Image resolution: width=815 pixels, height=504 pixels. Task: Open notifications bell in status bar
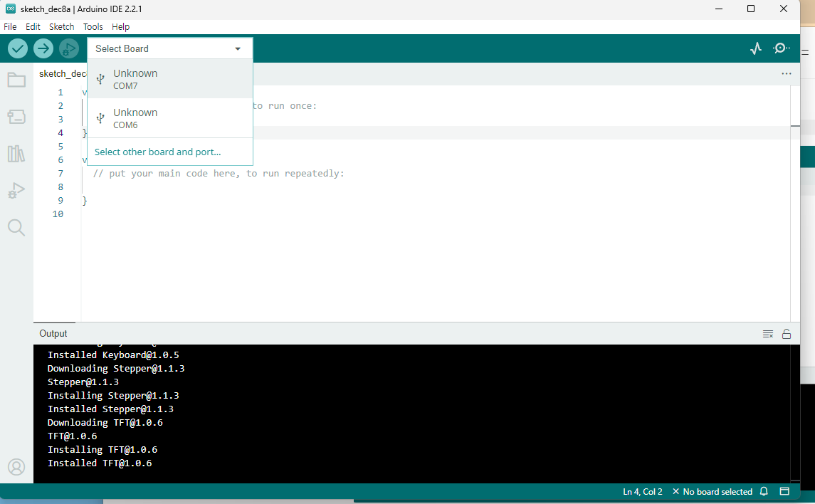764,491
